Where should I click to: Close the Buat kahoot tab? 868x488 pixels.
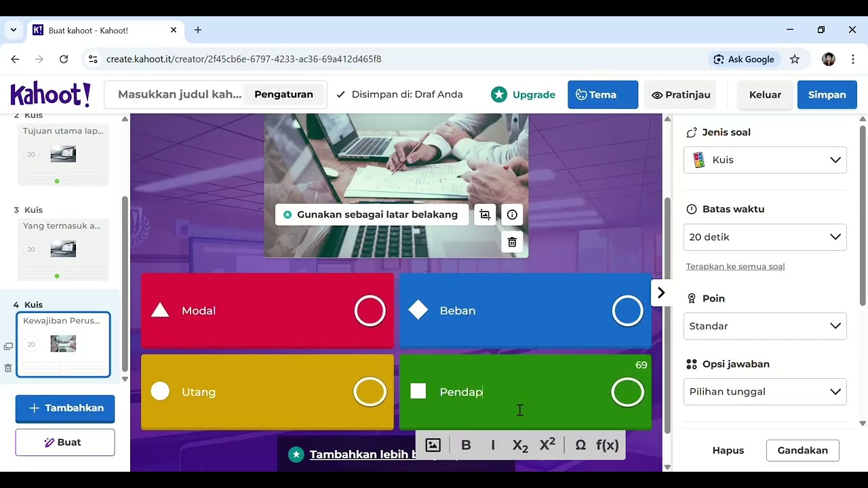[x=174, y=30]
